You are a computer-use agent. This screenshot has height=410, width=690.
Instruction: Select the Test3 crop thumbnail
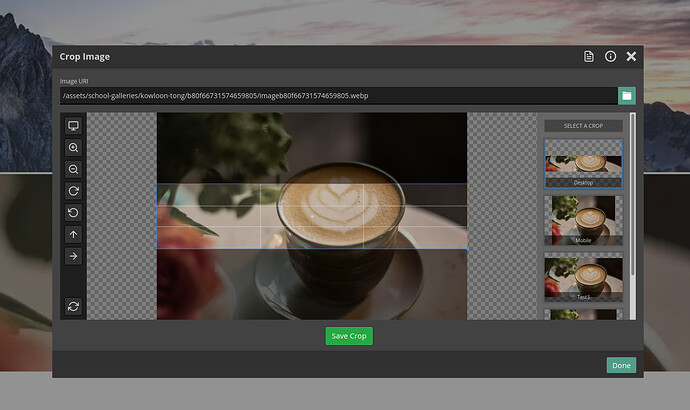coord(584,277)
